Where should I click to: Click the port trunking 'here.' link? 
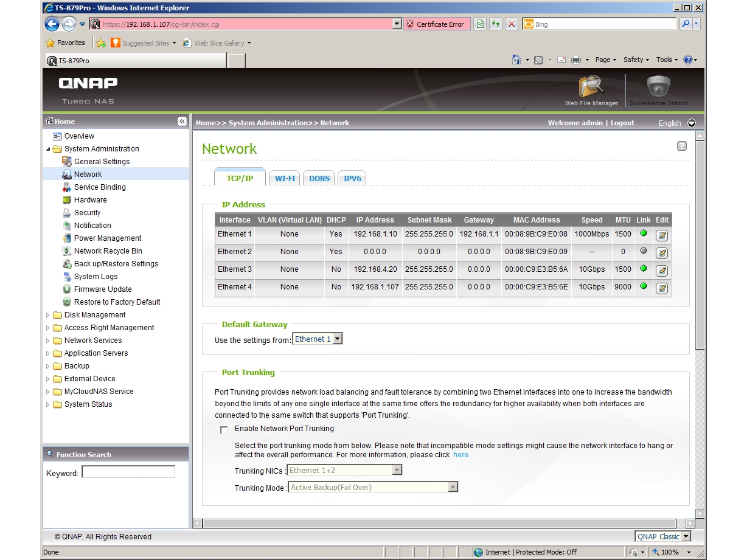pyautogui.click(x=461, y=455)
